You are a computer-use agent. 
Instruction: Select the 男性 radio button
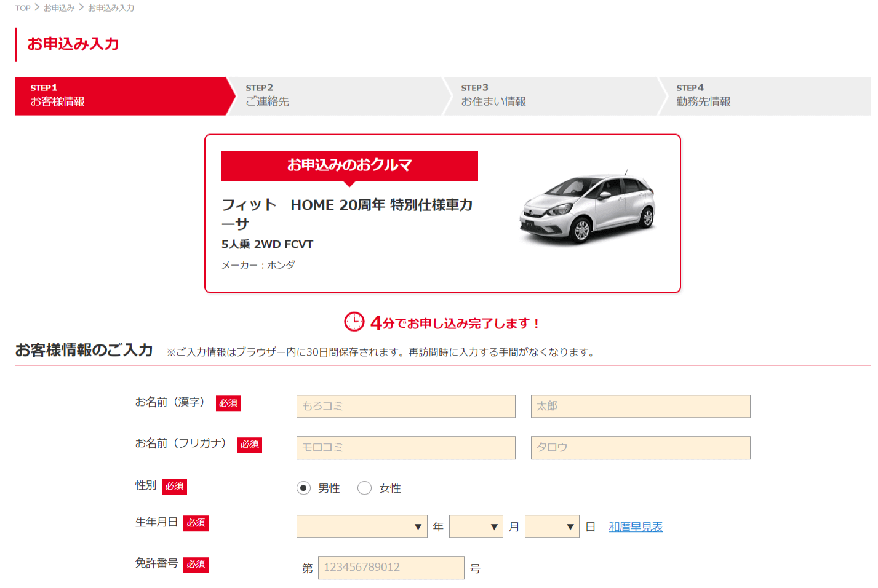[x=303, y=488]
